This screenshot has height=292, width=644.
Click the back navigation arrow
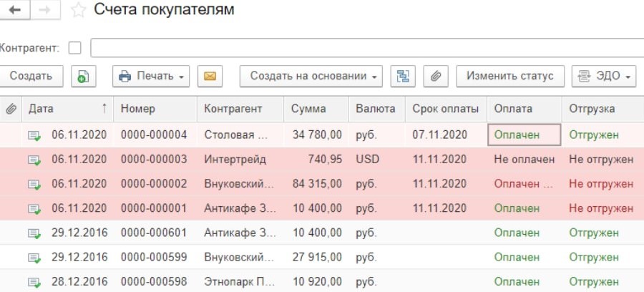tap(15, 11)
